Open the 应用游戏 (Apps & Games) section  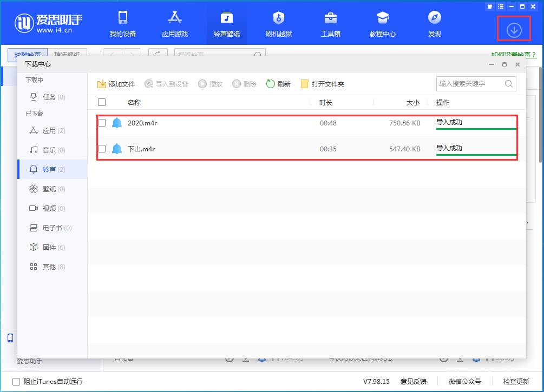click(174, 24)
